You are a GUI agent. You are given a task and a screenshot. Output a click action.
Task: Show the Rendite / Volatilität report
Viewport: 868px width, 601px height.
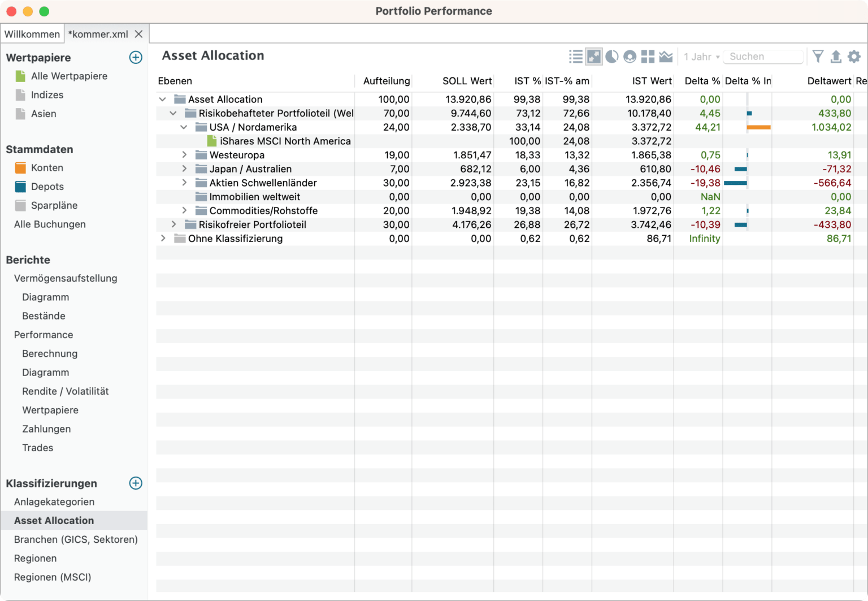point(65,391)
